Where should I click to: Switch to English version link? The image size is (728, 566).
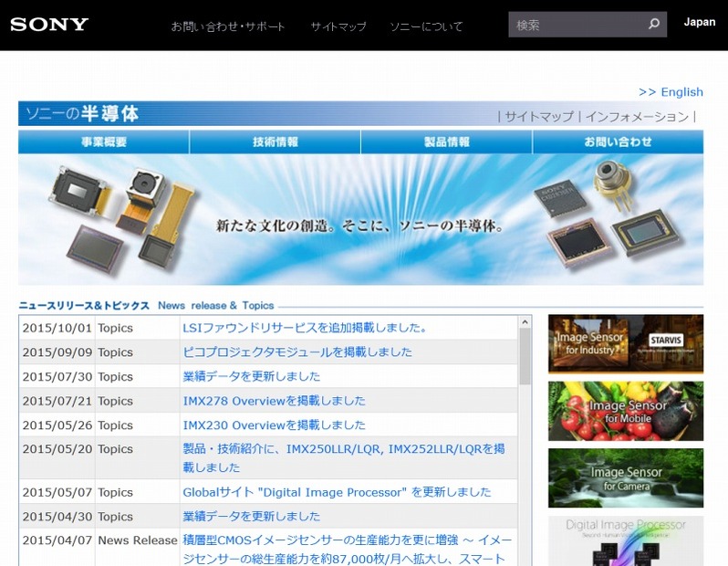[x=671, y=92]
